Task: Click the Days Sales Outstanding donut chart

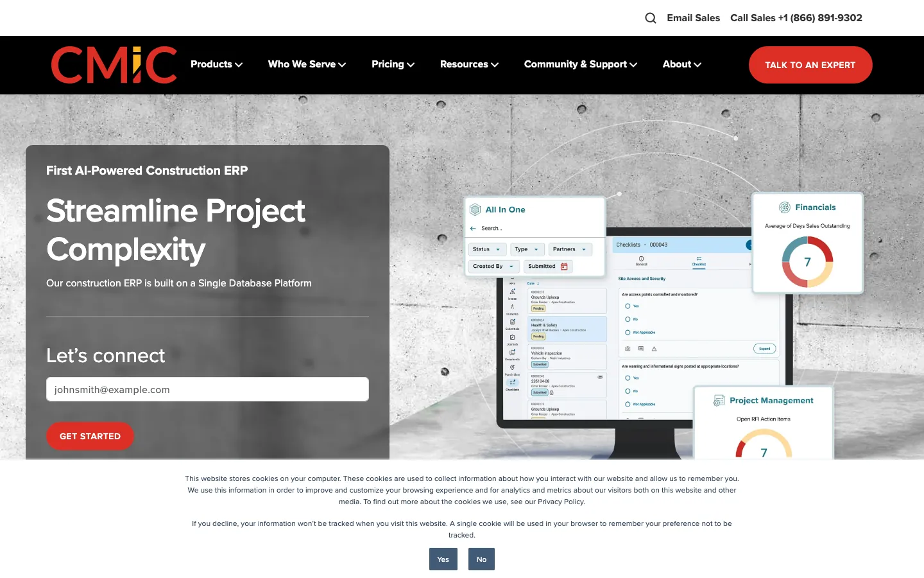Action: (807, 262)
